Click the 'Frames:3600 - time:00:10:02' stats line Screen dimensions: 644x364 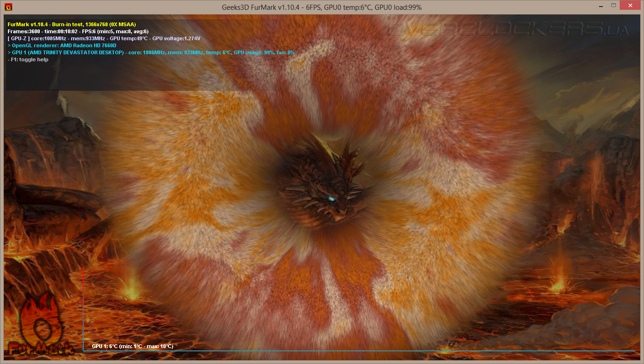[x=78, y=31]
